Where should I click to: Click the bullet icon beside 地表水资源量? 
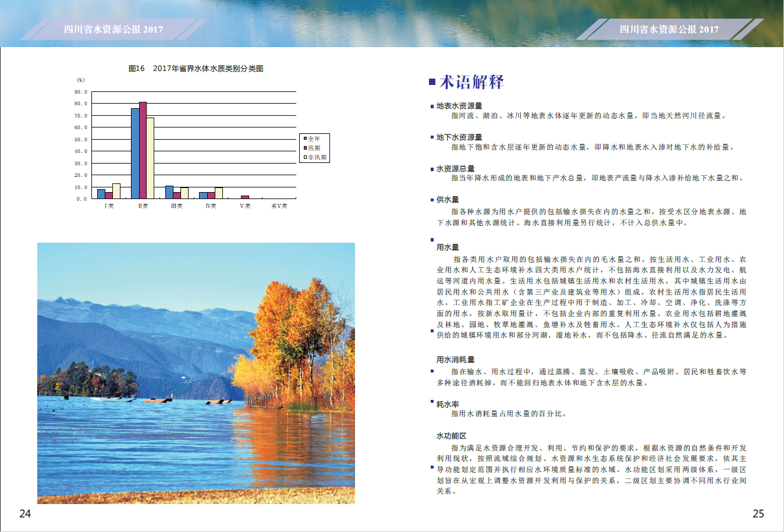point(432,107)
